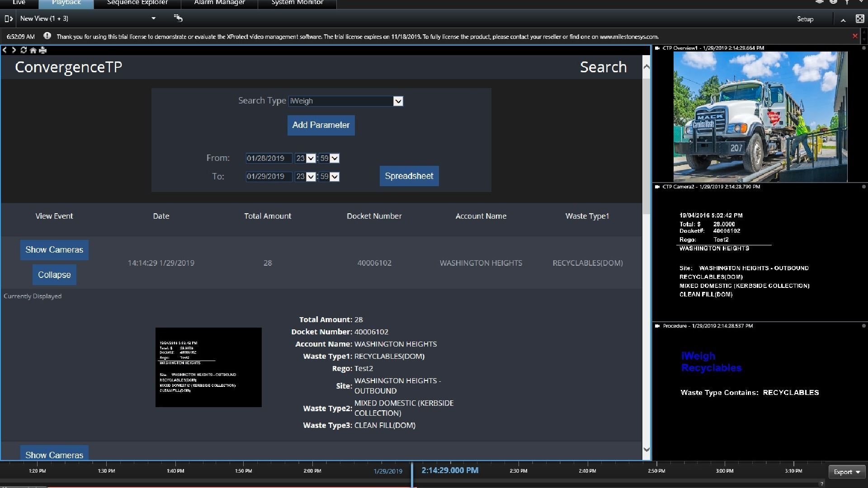Open the From hour dropdown

[305, 158]
